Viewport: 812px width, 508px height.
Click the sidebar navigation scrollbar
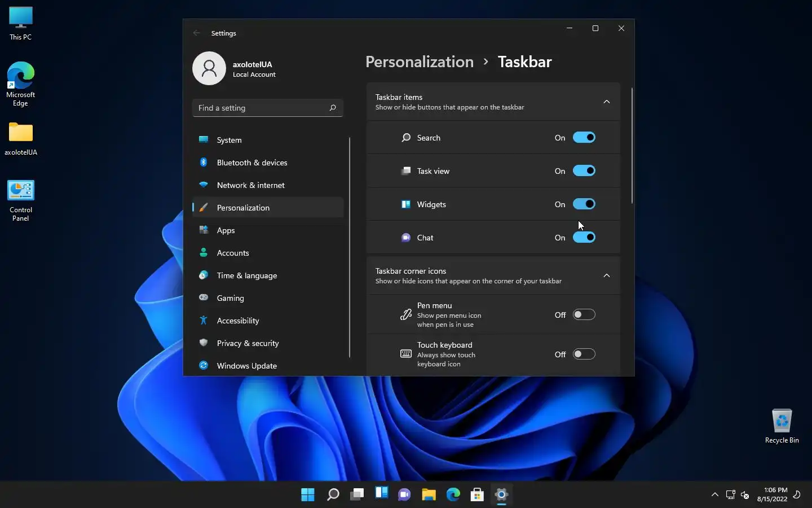pyautogui.click(x=350, y=247)
